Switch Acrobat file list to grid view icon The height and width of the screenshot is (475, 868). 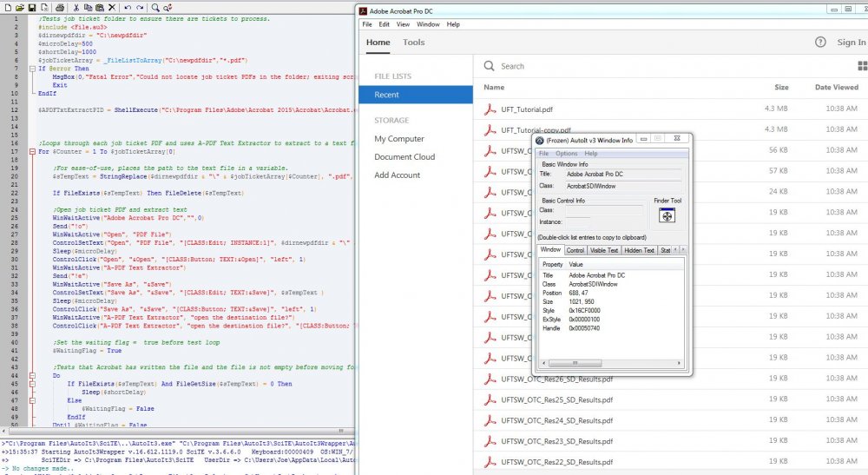point(863,66)
